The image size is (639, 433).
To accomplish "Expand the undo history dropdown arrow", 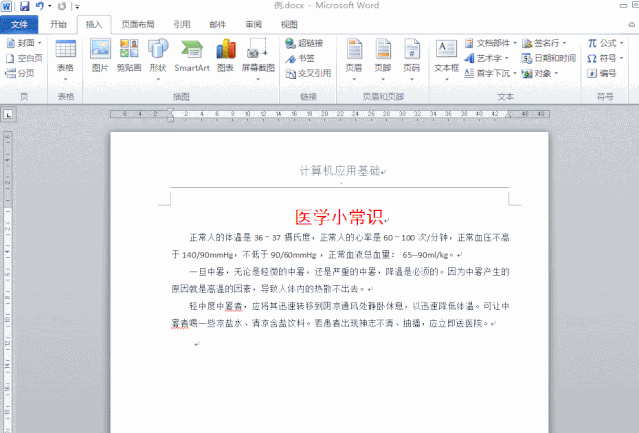I will click(50, 6).
